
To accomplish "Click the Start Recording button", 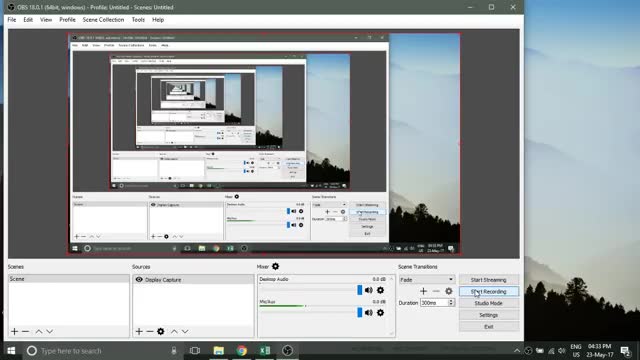I will point(489,291).
